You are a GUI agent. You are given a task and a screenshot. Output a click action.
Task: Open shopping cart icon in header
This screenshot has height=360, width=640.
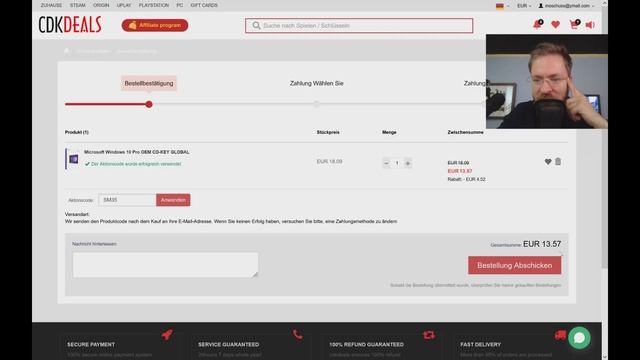574,25
